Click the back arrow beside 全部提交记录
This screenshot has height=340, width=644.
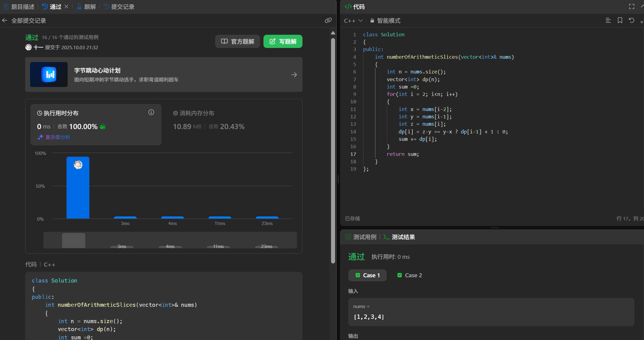pyautogui.click(x=5, y=21)
